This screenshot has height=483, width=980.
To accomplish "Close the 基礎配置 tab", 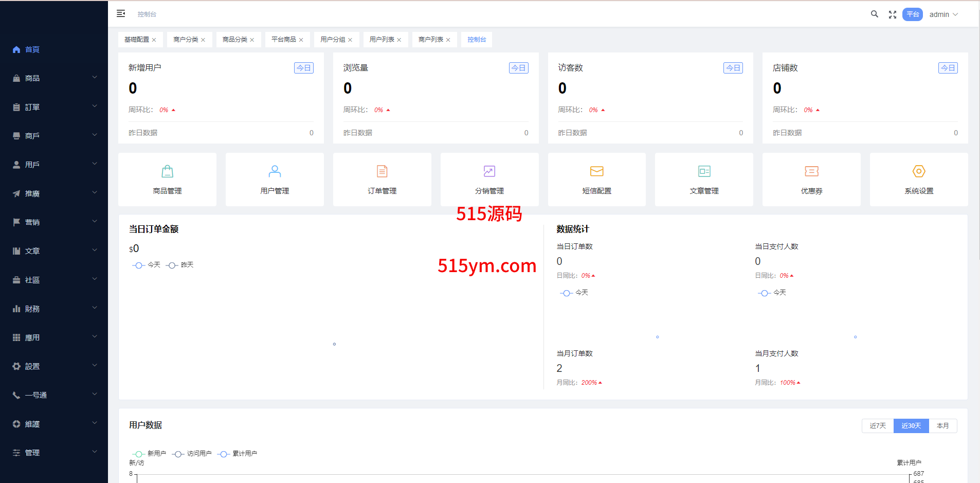I will click(154, 40).
